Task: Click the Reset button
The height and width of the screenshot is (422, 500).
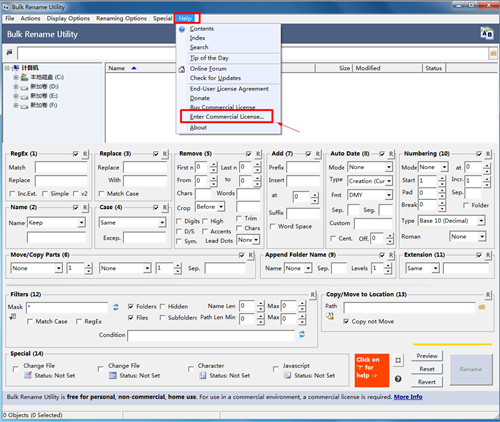Action: [427, 369]
